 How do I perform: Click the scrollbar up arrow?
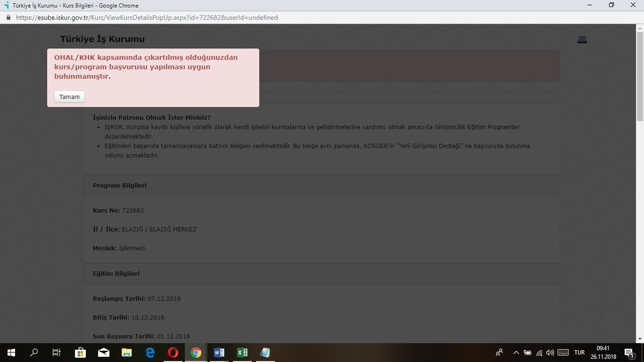tap(640, 27)
